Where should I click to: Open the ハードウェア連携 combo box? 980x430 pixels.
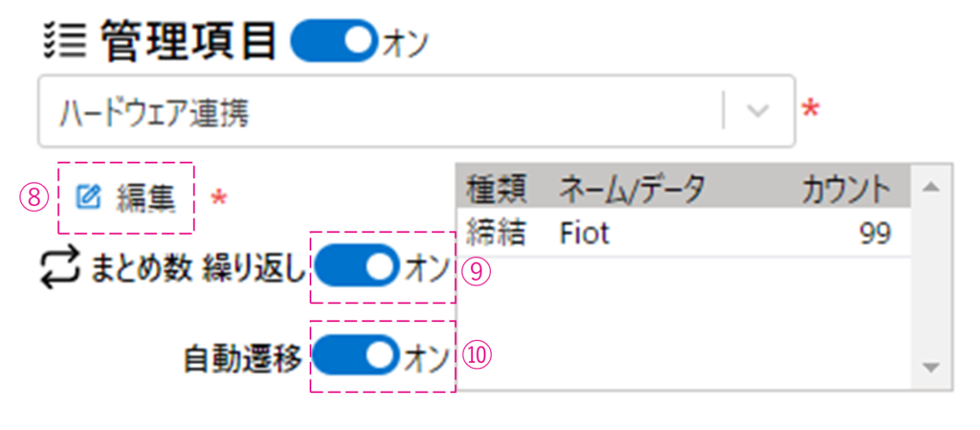[x=383, y=112]
